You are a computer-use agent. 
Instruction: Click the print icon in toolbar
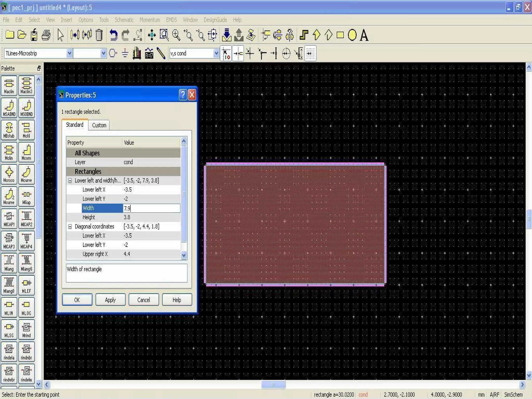tap(46, 35)
